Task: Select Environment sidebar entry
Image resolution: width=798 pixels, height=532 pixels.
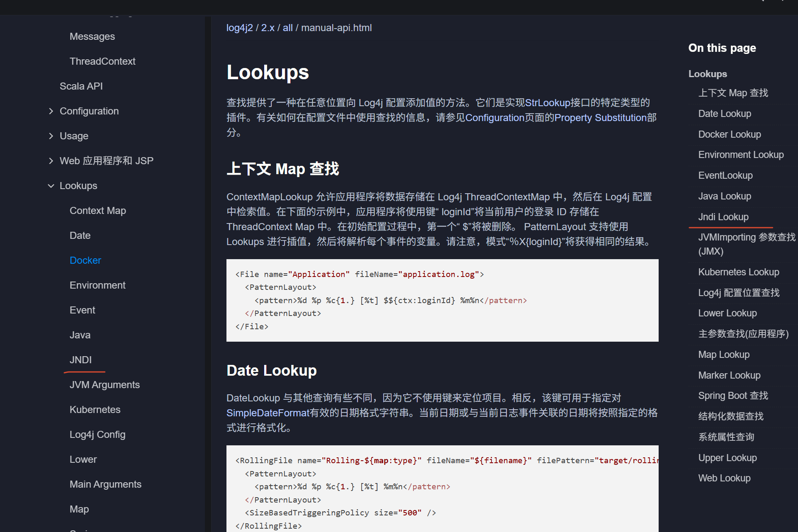Action: tap(97, 285)
